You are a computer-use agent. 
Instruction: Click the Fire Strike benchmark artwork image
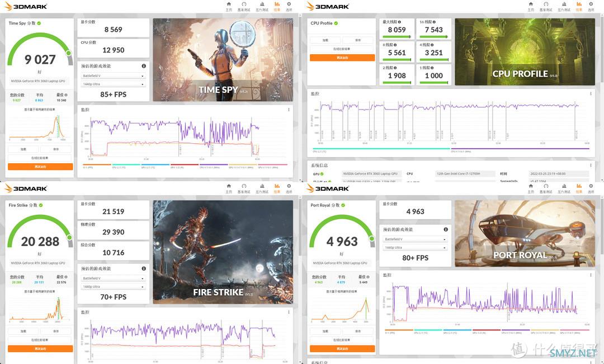point(223,252)
